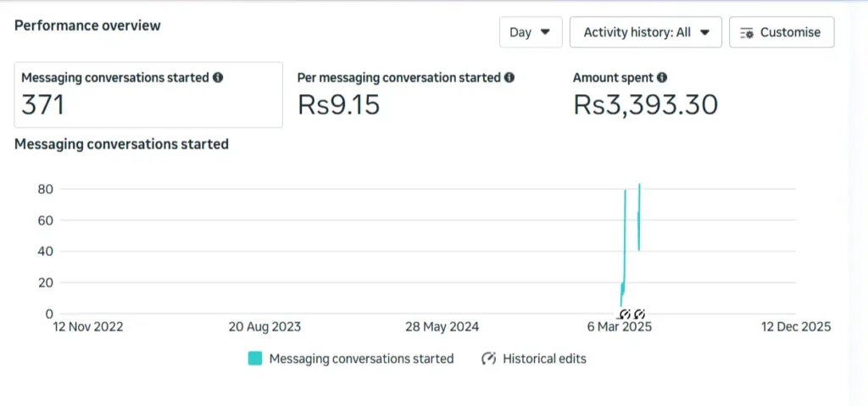This screenshot has height=406, width=868.
Task: Click info icon next to Per messaging conversation started
Action: tap(509, 78)
